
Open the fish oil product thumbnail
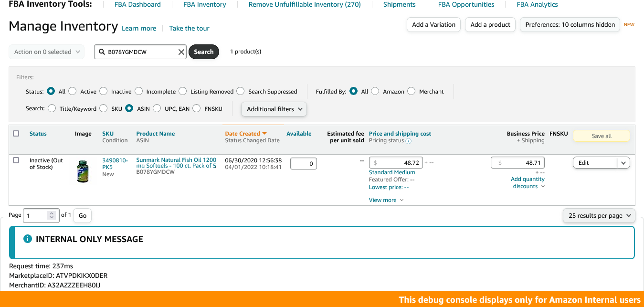click(83, 171)
